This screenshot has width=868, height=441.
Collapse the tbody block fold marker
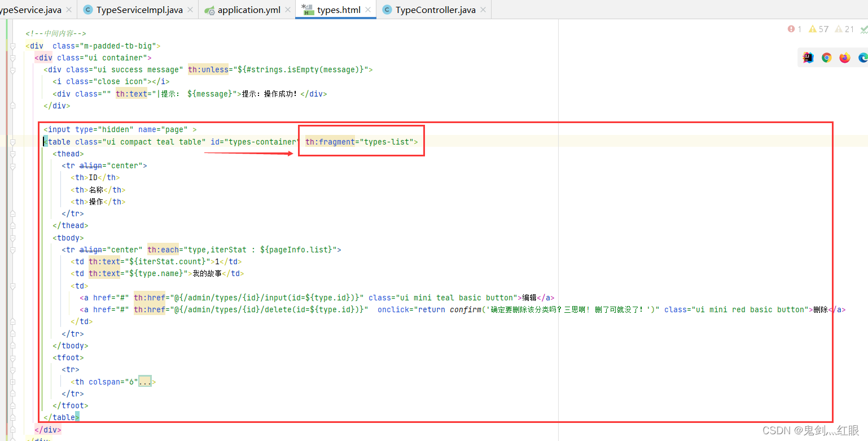point(12,238)
